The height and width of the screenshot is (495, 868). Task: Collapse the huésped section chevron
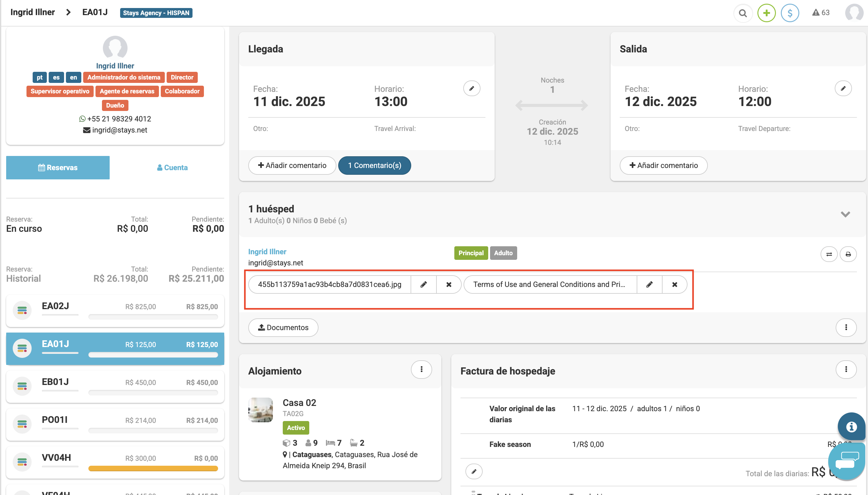845,214
